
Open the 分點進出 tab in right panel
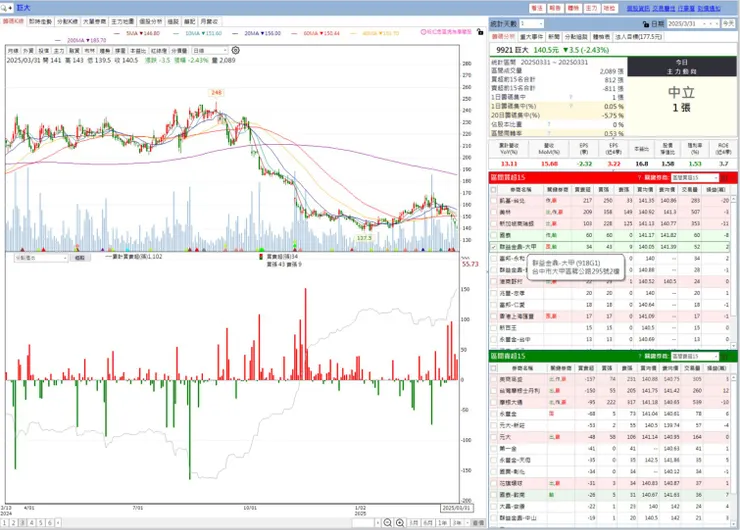[x=576, y=36]
